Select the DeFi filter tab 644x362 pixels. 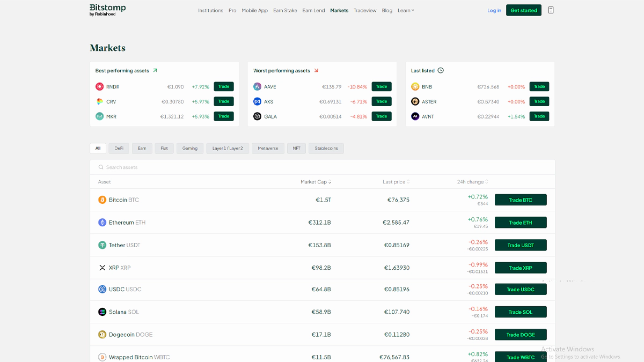pyautogui.click(x=119, y=149)
